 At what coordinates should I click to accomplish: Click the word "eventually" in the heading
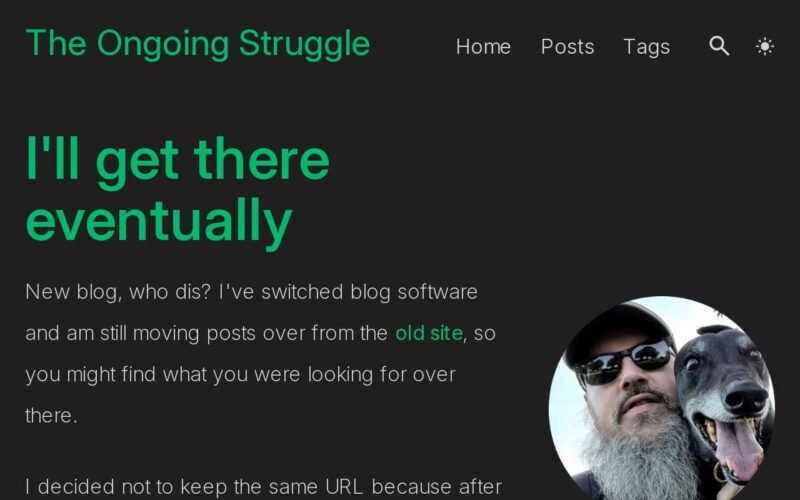pyautogui.click(x=159, y=221)
